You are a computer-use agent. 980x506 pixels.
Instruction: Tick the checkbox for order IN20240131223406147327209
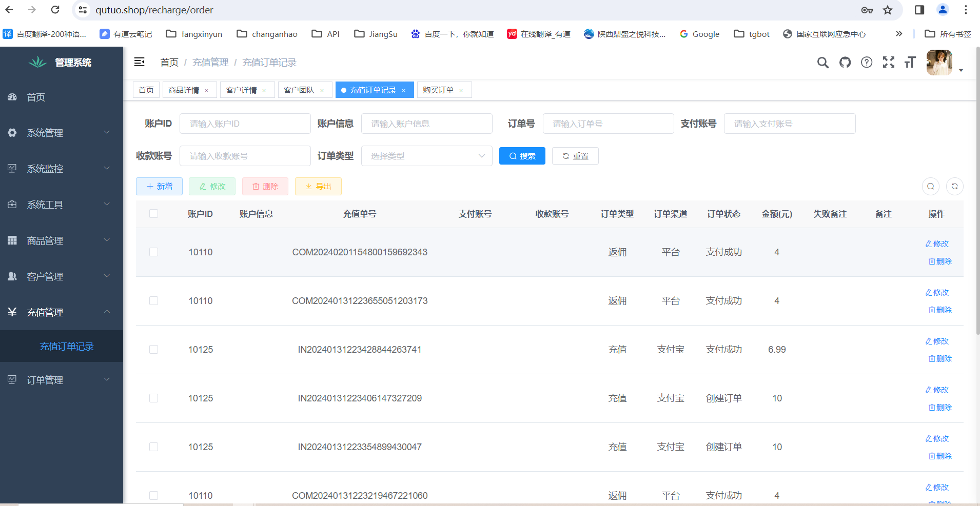tap(153, 398)
